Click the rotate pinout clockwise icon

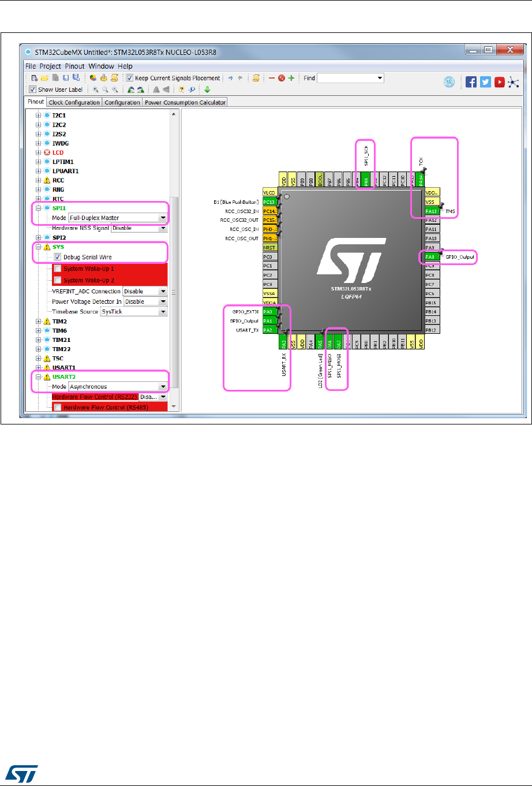tap(140, 90)
